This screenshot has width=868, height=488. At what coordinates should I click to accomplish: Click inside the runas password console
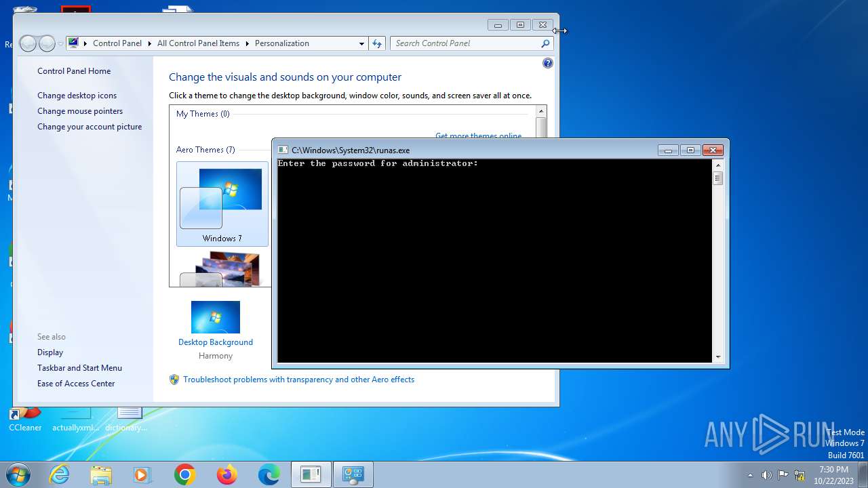(494, 261)
